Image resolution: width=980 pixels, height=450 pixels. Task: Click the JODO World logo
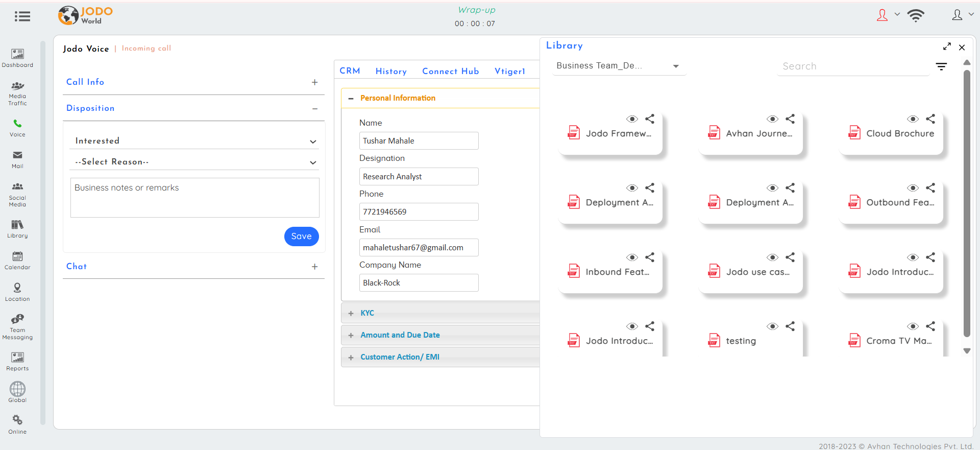click(85, 16)
